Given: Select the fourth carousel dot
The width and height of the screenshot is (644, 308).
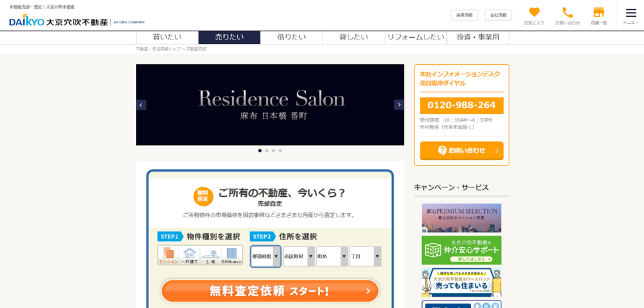Looking at the screenshot, I should tap(280, 151).
